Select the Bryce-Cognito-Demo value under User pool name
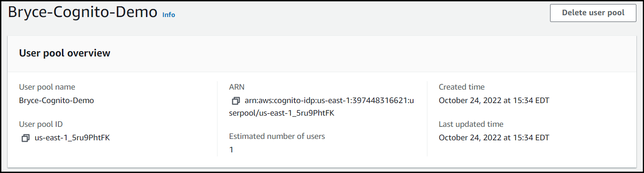644x173 pixels. [x=57, y=101]
